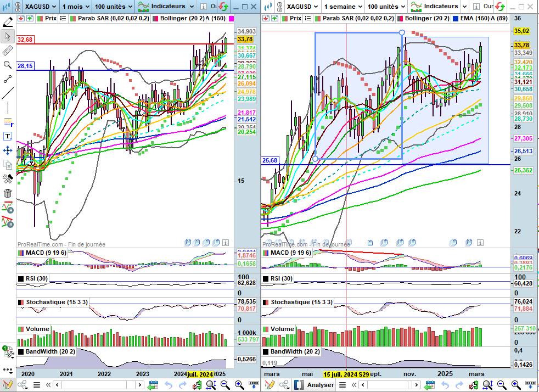This screenshot has width=539, height=392.
Task: Open XAGUSD symbol dropdown in weekly chart
Action: point(302,6)
